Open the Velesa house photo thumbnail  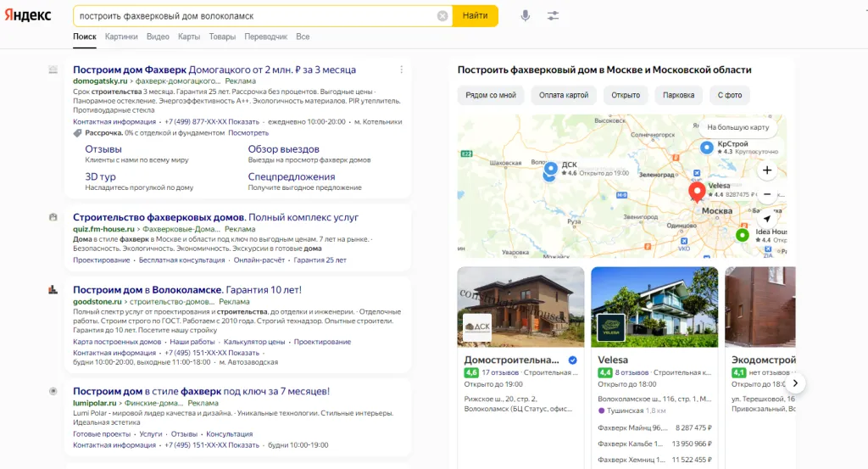point(654,307)
